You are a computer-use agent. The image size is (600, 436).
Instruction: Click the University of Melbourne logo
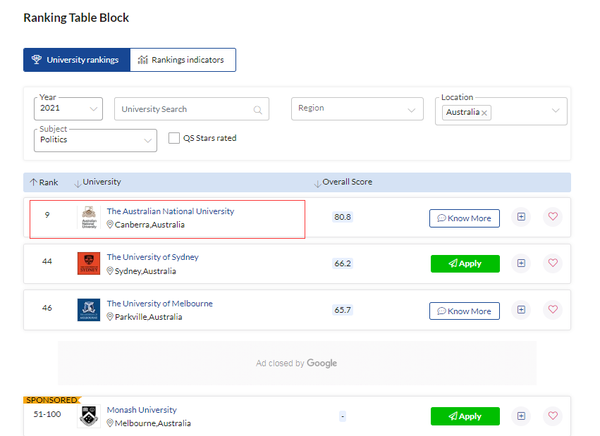click(89, 310)
